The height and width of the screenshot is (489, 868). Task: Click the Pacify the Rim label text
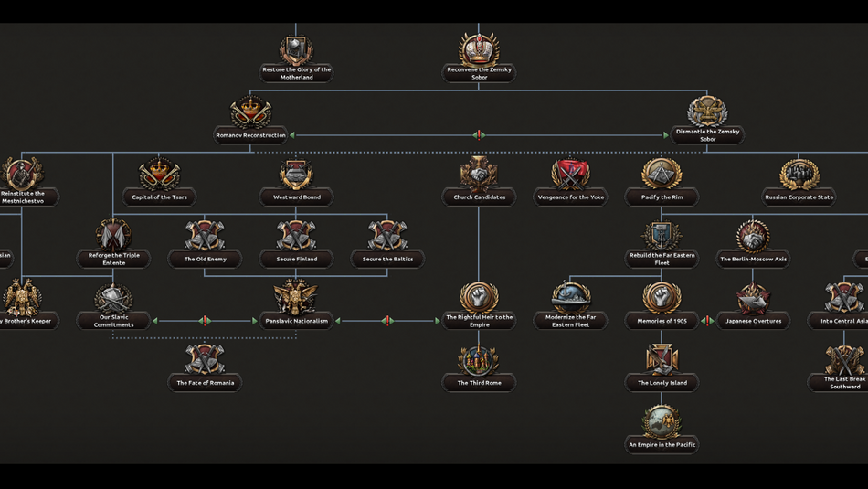662,197
